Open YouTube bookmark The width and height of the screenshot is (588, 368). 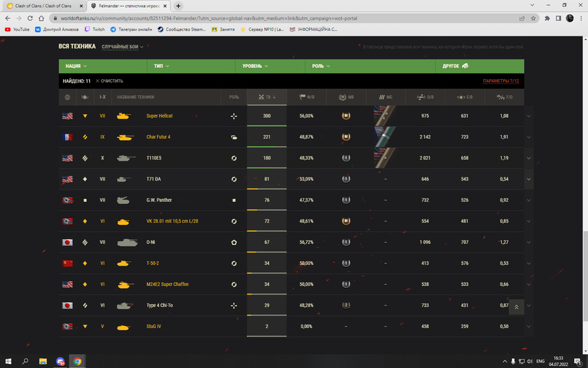tap(17, 29)
